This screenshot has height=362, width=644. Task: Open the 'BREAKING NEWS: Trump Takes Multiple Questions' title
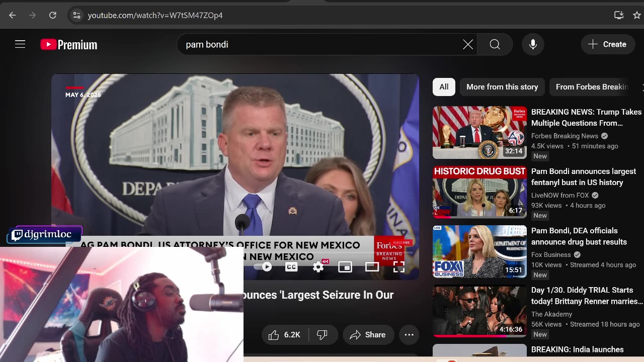[x=586, y=118]
